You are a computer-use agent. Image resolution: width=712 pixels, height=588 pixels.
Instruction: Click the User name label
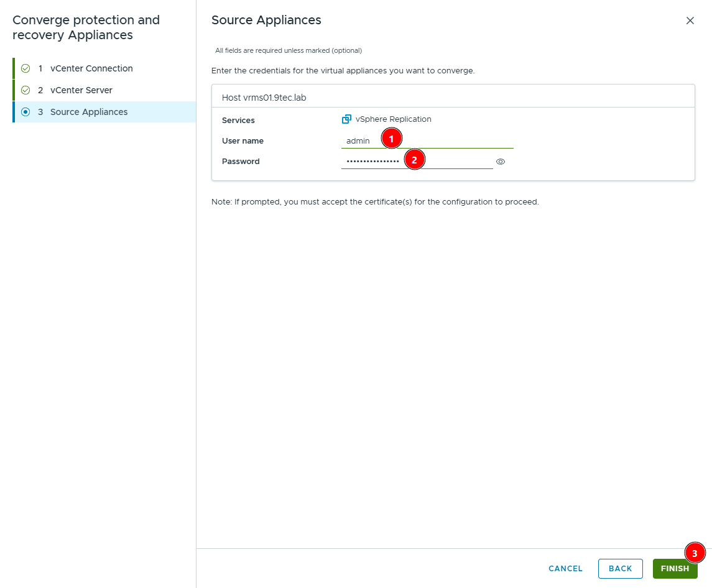(x=243, y=140)
